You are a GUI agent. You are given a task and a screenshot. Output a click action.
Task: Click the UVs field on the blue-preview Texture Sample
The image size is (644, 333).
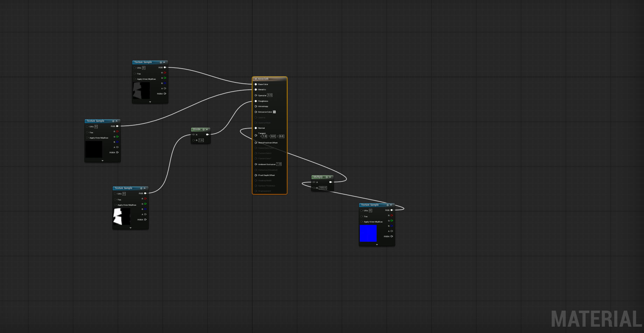370,211
